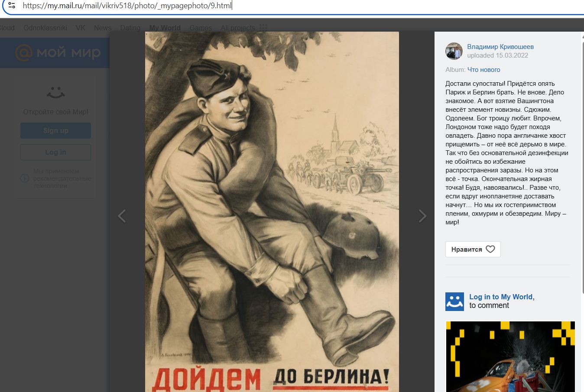Open the All projects grid icon
This screenshot has width=584, height=392.
click(263, 28)
